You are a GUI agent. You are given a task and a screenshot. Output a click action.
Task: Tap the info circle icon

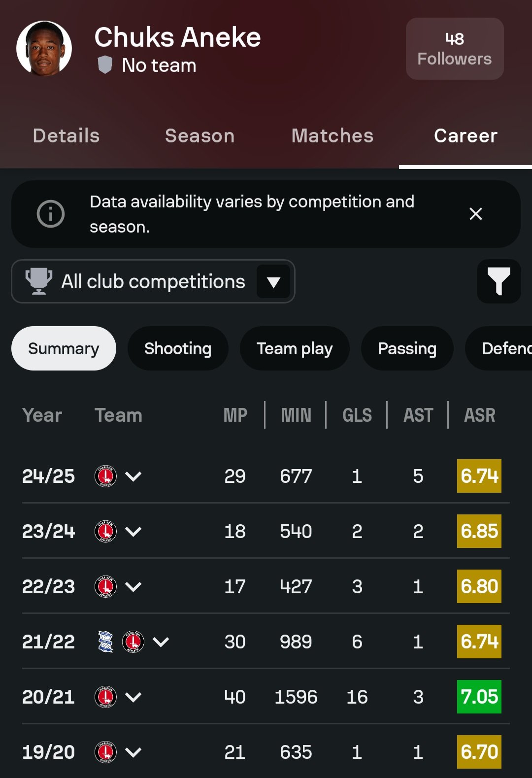pos(51,214)
